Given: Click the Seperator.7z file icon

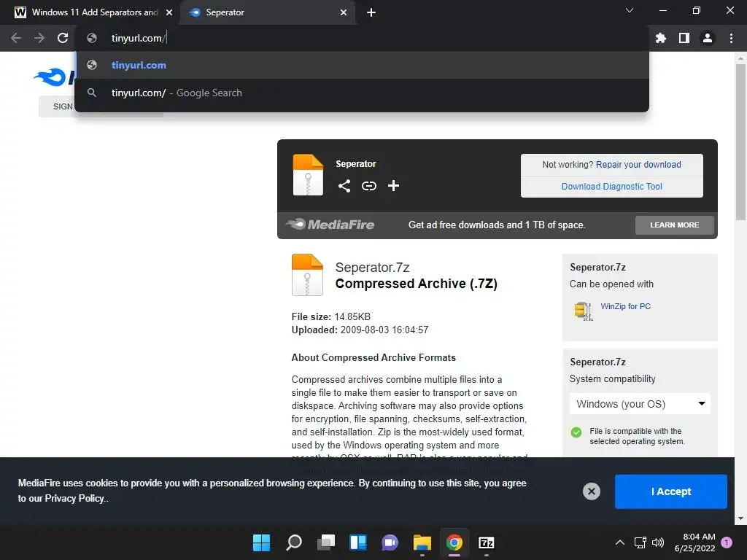Looking at the screenshot, I should coord(307,275).
